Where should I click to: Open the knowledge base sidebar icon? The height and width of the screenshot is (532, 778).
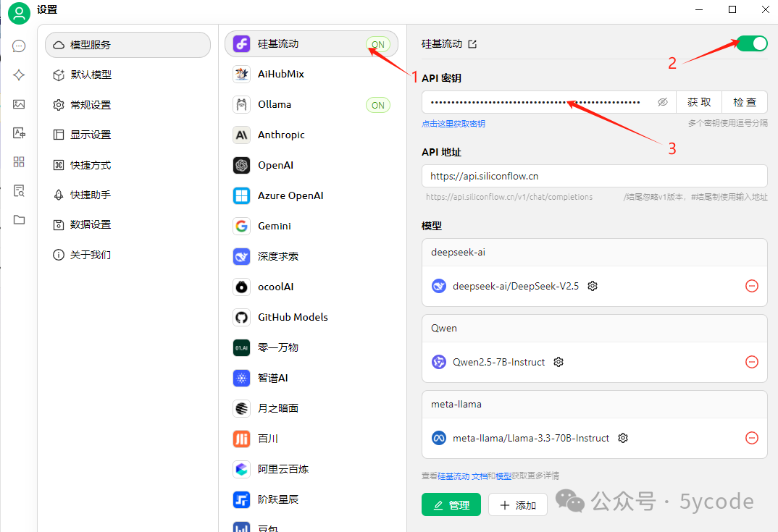[19, 191]
